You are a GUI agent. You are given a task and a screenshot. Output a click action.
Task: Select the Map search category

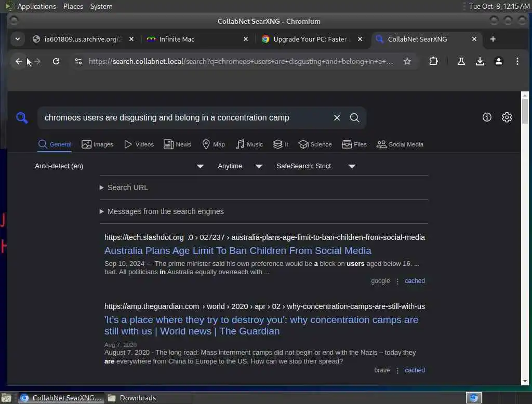[x=214, y=144]
